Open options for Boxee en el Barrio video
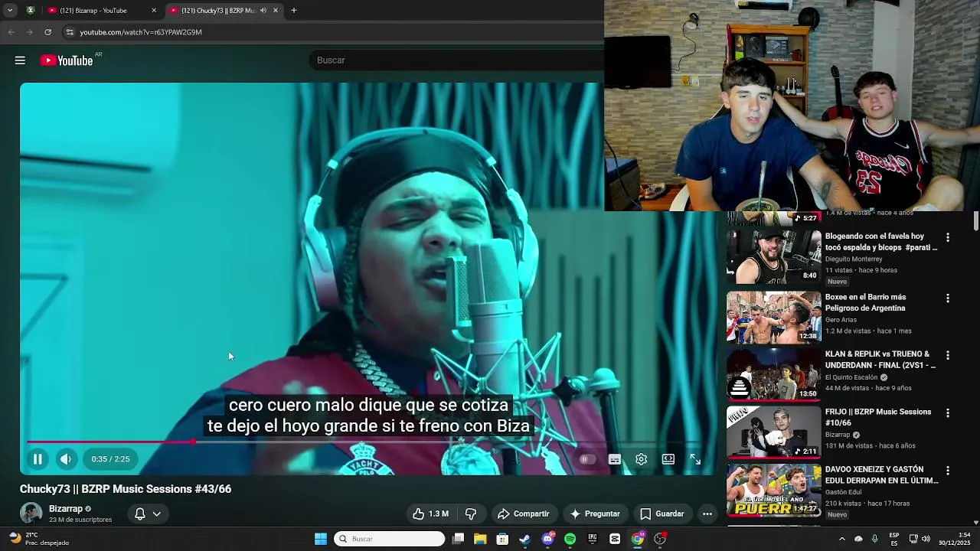 (x=948, y=298)
